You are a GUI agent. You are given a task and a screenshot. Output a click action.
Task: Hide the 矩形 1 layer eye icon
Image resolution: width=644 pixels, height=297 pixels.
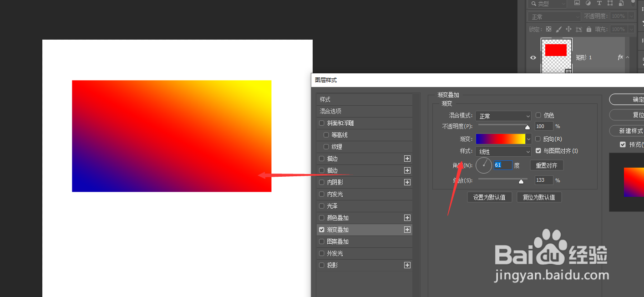point(533,58)
